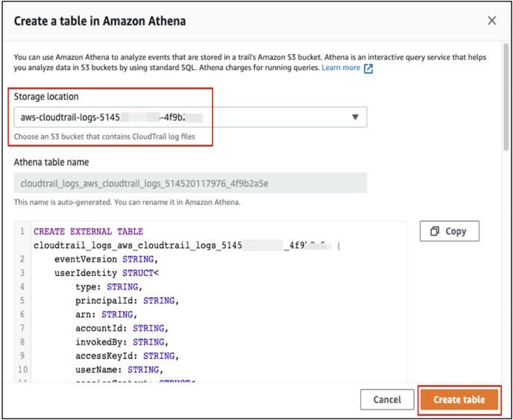
Task: Open the Learn more link
Action: (341, 68)
